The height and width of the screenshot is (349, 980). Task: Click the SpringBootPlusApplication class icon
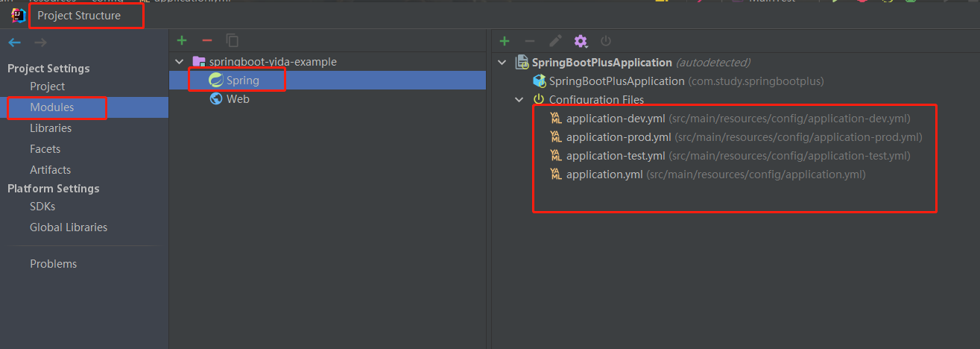coord(540,81)
